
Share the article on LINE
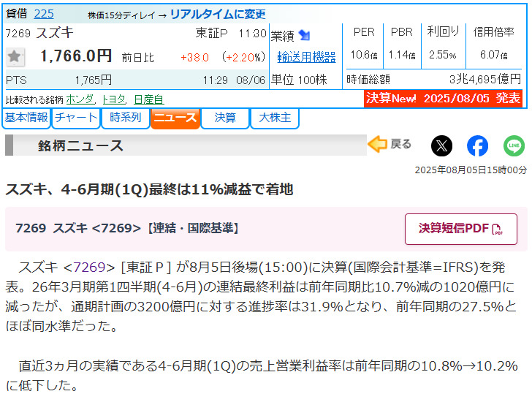coord(514,145)
